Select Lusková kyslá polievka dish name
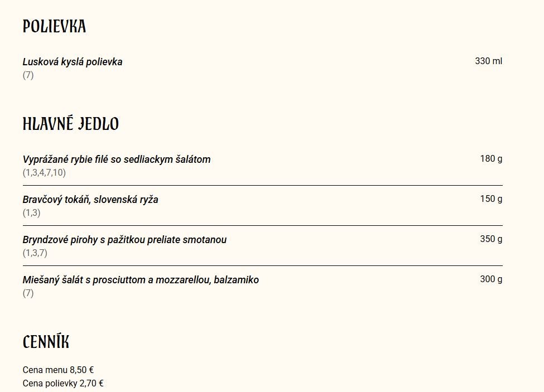The image size is (544, 392). pos(73,62)
